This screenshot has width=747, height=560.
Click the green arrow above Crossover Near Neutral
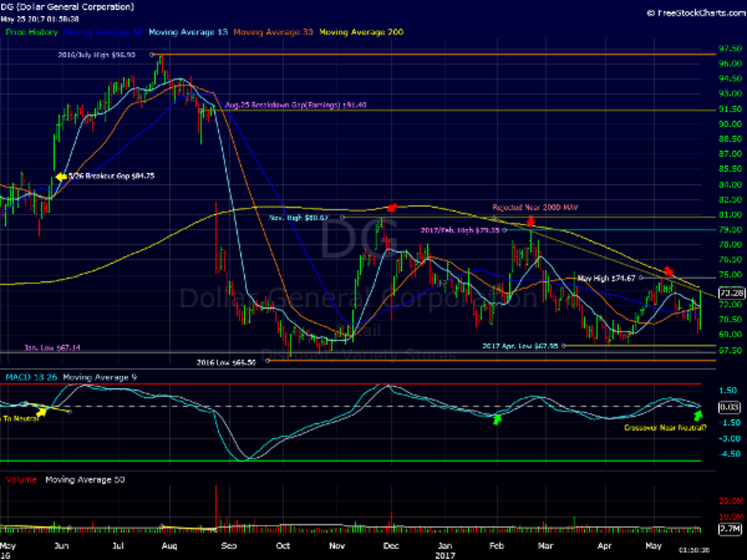tap(698, 415)
